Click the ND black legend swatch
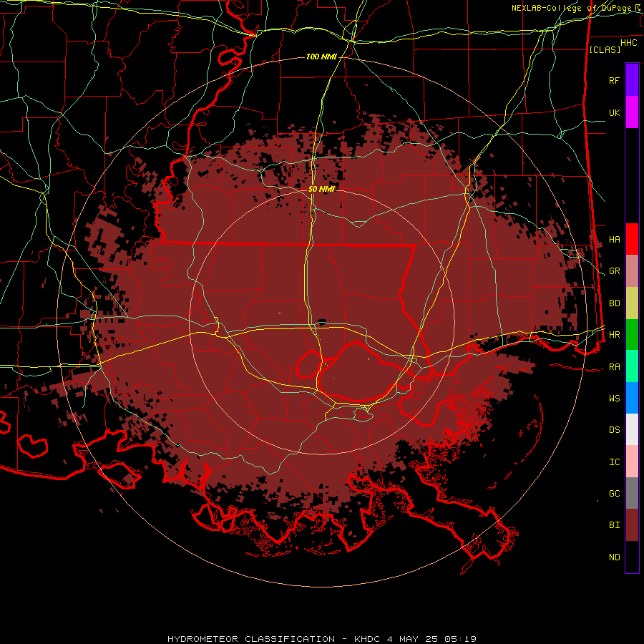Viewport: 644px width, 644px height. [632, 557]
